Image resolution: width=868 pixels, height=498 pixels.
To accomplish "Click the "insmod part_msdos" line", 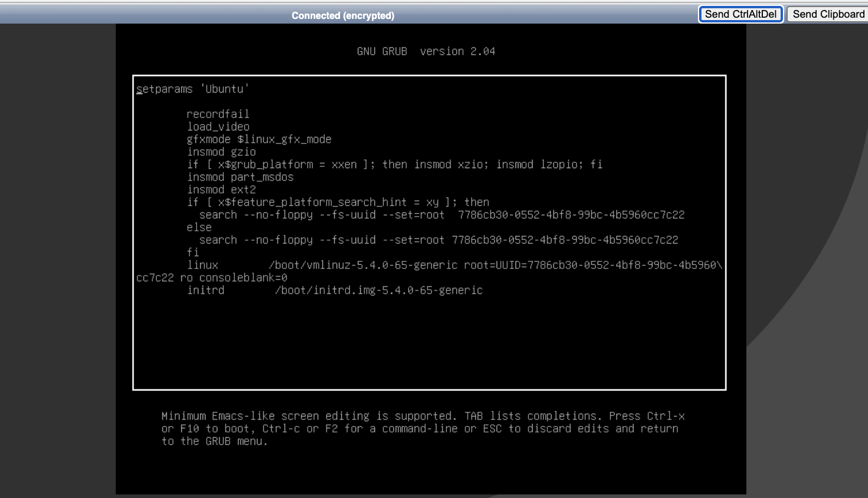I will point(240,177).
